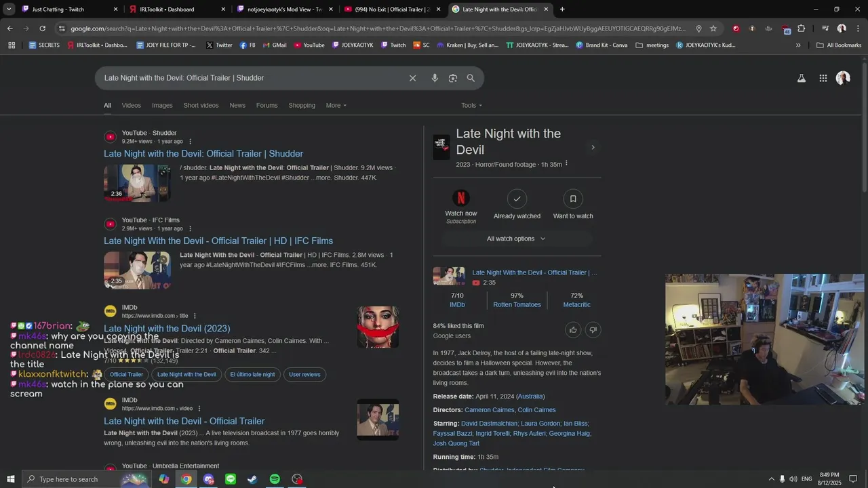Switch to notjoeykaotyk's Mod View tab
The height and width of the screenshot is (488, 868).
pyautogui.click(x=285, y=9)
